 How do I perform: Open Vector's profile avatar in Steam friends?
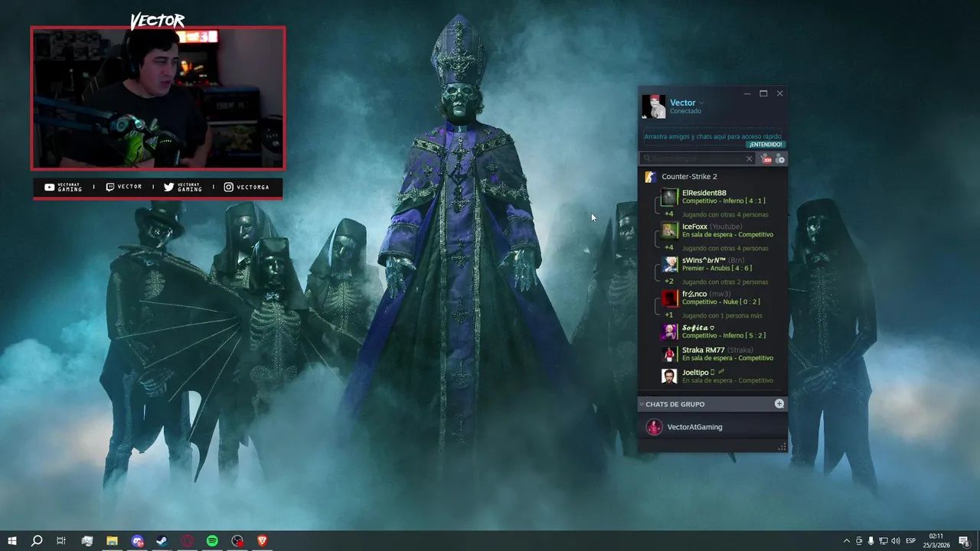pos(654,107)
